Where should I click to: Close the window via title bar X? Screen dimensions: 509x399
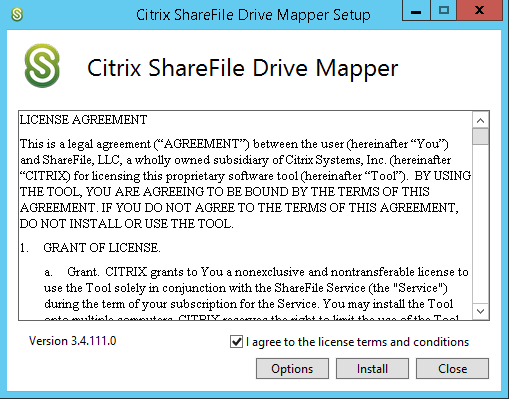tap(479, 11)
